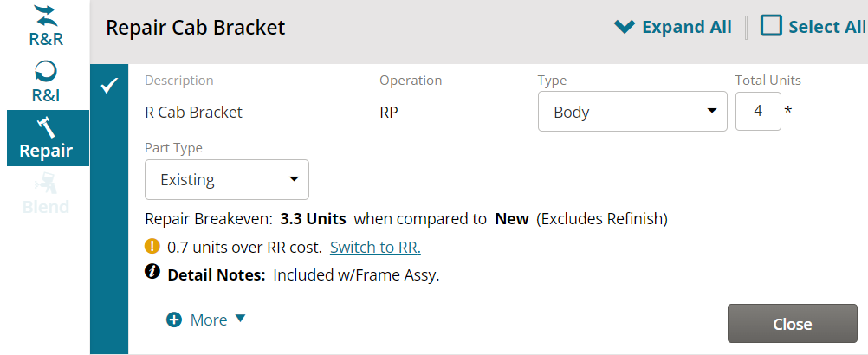Tick the Select All checkbox
This screenshot has height=355, width=868.
[771, 26]
